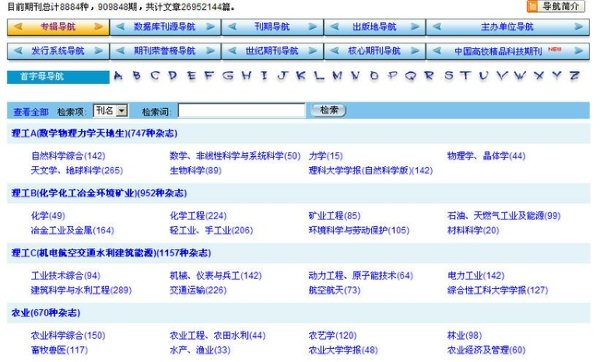Screen dimensions: 600x362
Task: Open 航空航天(73) link
Action: (x=334, y=290)
